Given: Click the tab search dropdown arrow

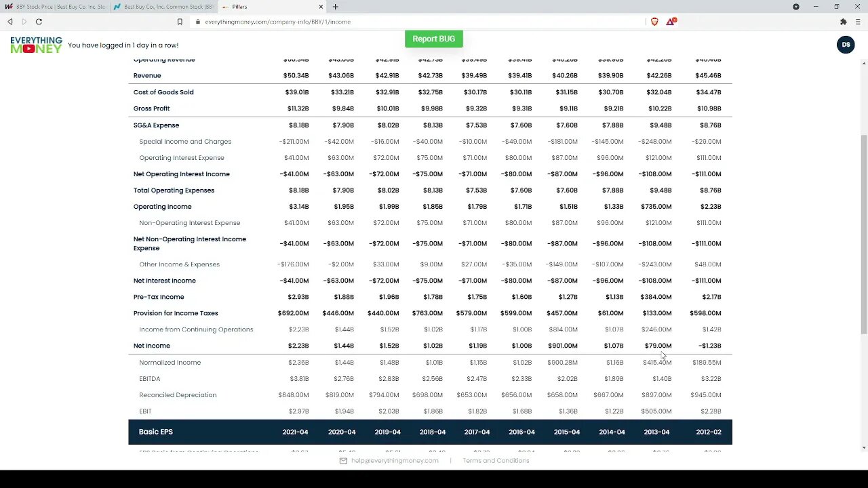Looking at the screenshot, I should [x=796, y=7].
